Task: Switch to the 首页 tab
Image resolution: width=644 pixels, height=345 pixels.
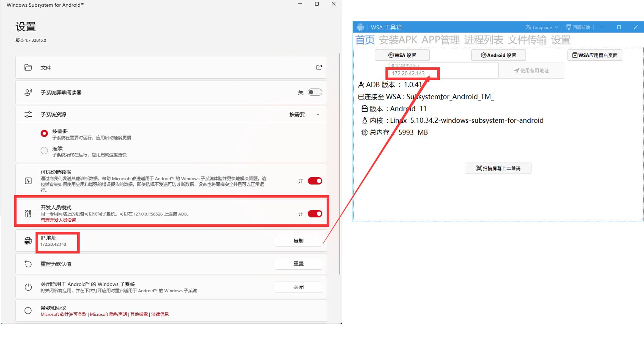Action: 365,40
